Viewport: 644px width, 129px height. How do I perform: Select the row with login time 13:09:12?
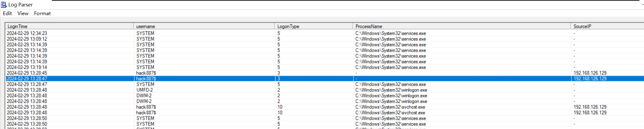27,39
